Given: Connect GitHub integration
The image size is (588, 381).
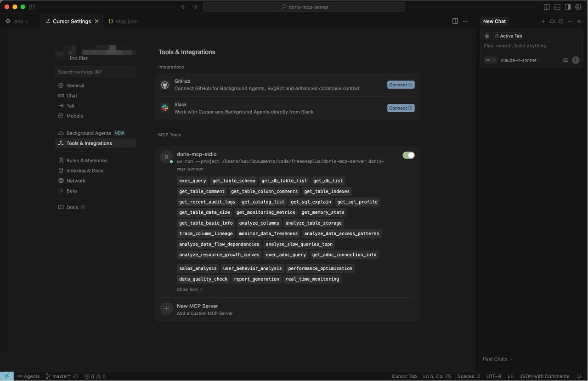Looking at the screenshot, I should [401, 85].
